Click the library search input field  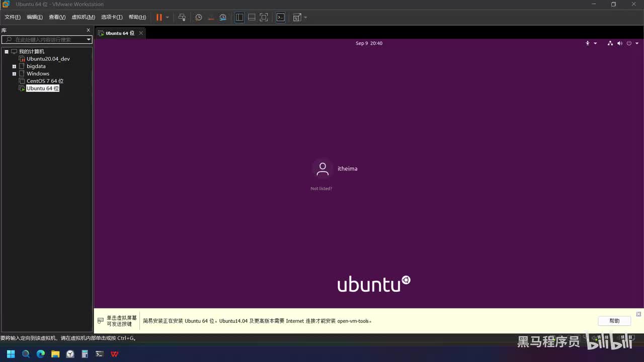pos(44,39)
